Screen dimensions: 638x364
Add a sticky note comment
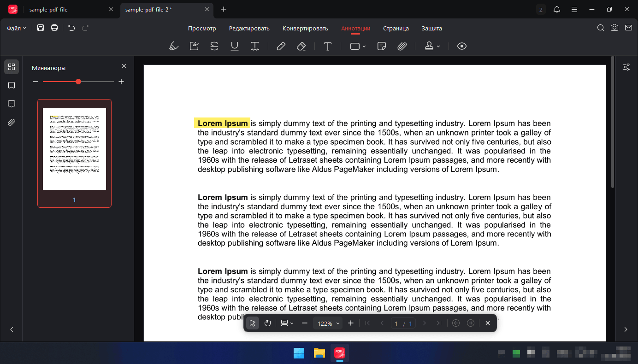click(381, 46)
